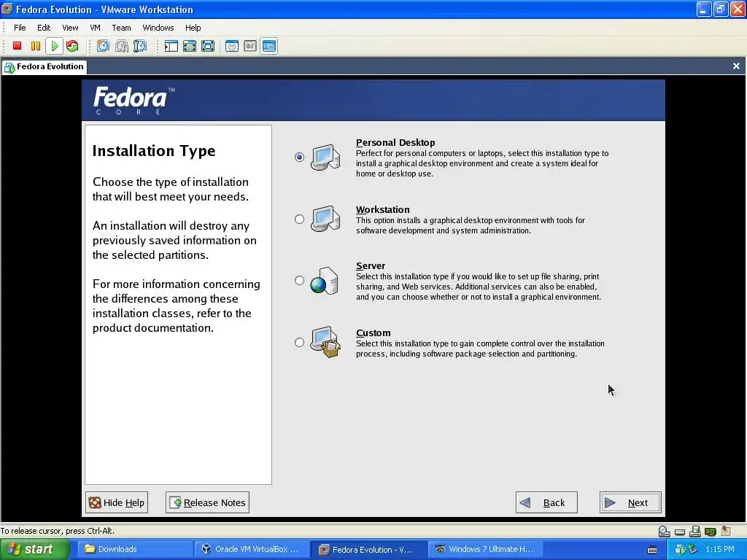Click the Back button
Image resolution: width=747 pixels, height=560 pixels.
click(546, 502)
